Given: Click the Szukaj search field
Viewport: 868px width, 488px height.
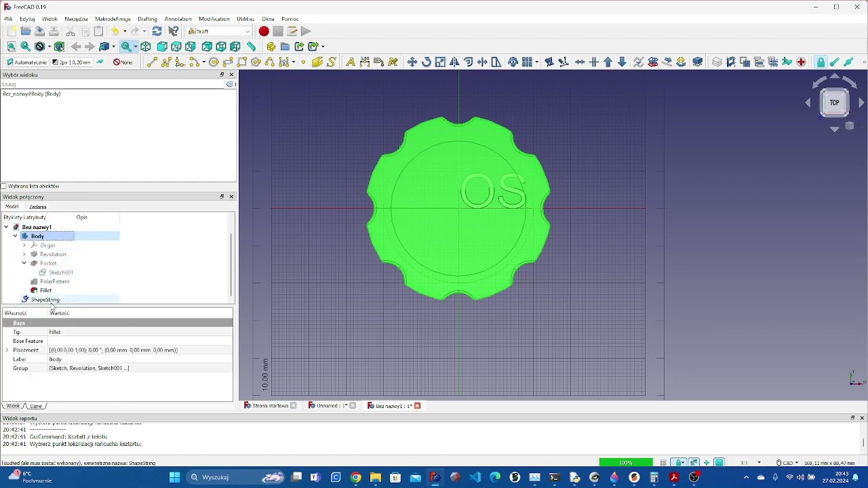Looking at the screenshot, I should point(113,84).
